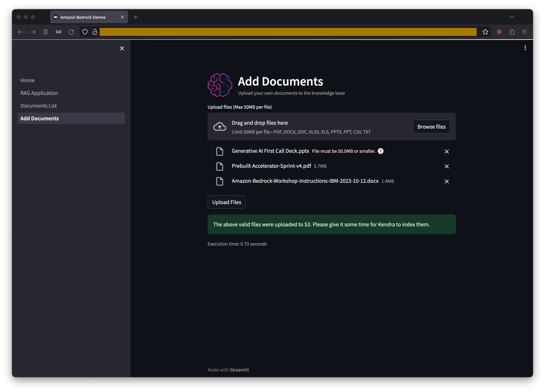Bookmark this page with the star icon
Image resolution: width=545 pixels, height=392 pixels.
[485, 32]
